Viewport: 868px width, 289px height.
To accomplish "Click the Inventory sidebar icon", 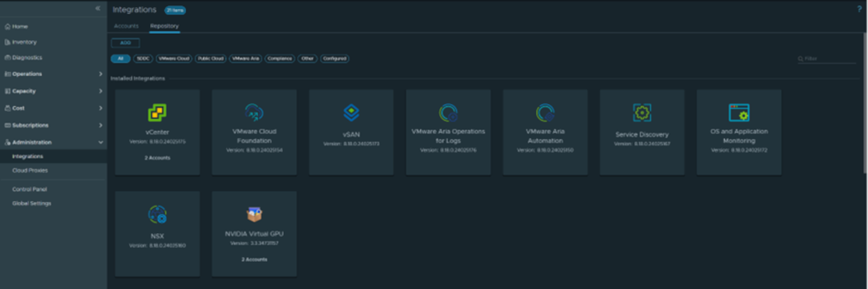I will (x=7, y=42).
